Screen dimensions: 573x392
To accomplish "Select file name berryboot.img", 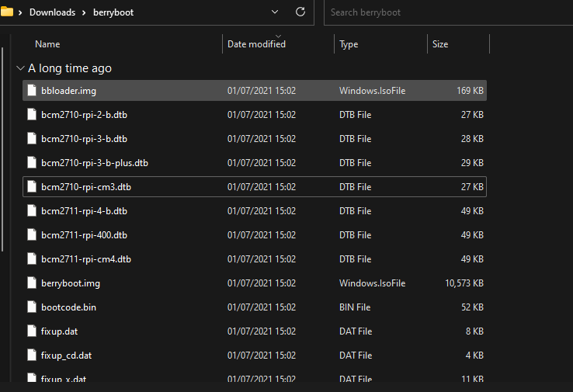I will (71, 283).
